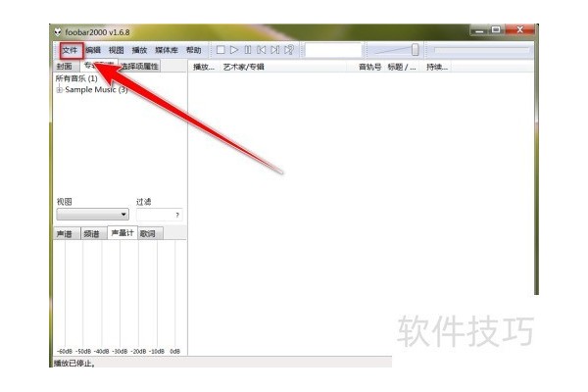Click the filter help question mark
Screen dimensions: 588x392
point(177,215)
